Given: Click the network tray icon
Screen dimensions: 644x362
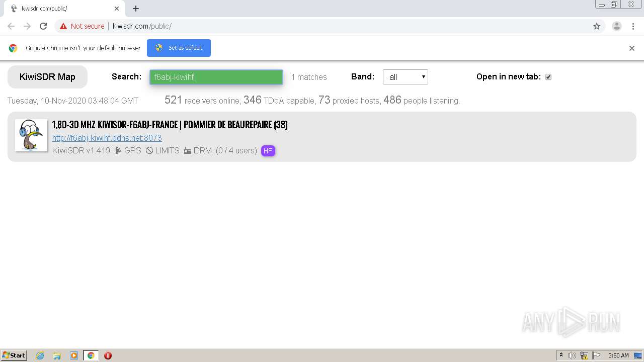Looking at the screenshot, I should tap(584, 355).
